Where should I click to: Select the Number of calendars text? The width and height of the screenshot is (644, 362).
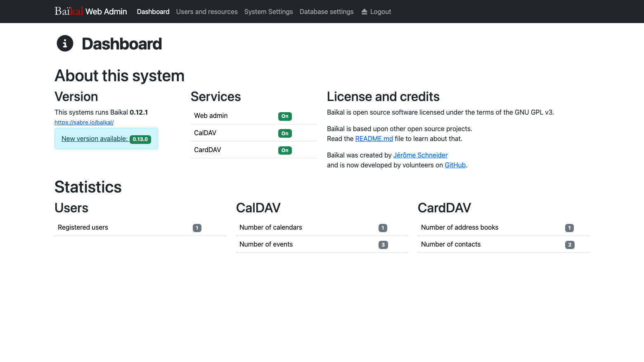[271, 227]
